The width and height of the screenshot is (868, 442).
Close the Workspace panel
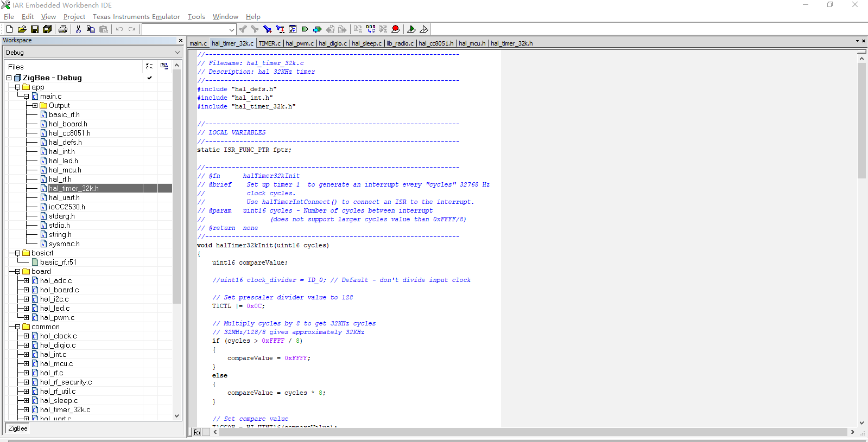pyautogui.click(x=181, y=40)
